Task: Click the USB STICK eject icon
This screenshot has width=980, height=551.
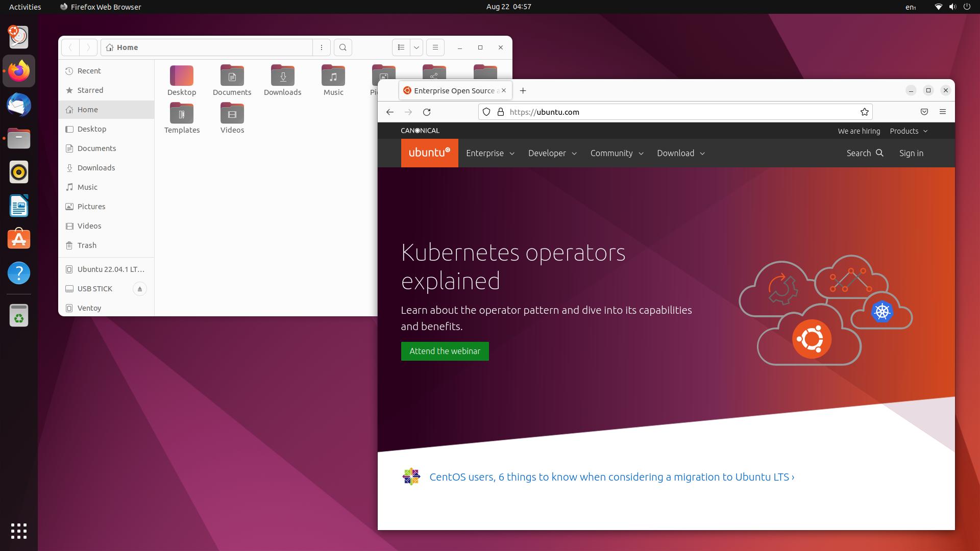Action: click(139, 289)
